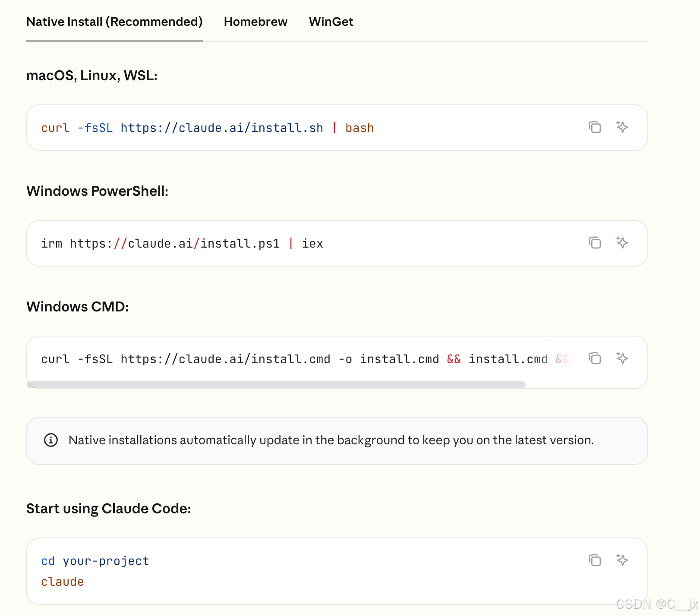The height and width of the screenshot is (616, 700).
Task: Click the info icon in the note
Action: click(51, 440)
